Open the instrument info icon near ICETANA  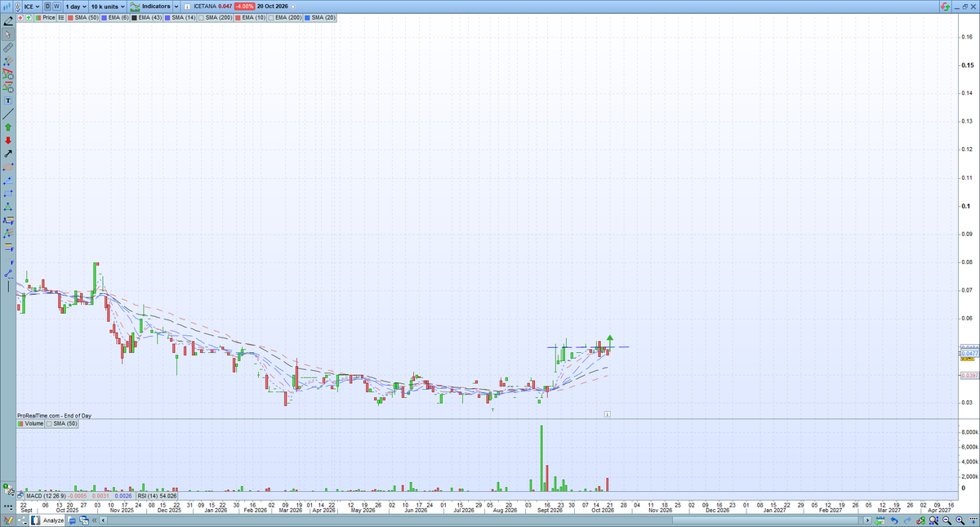[x=187, y=7]
